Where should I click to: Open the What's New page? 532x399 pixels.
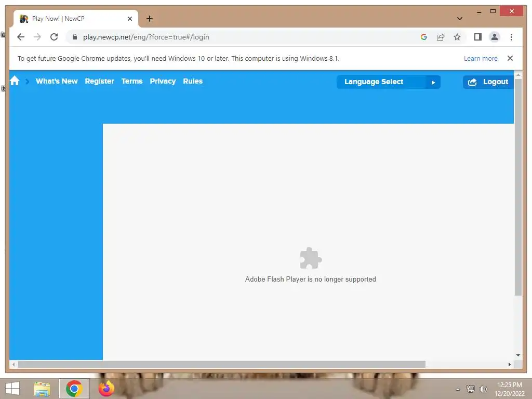tap(57, 81)
